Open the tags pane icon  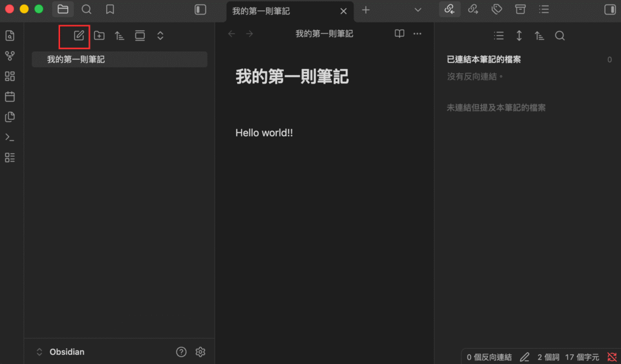(497, 10)
